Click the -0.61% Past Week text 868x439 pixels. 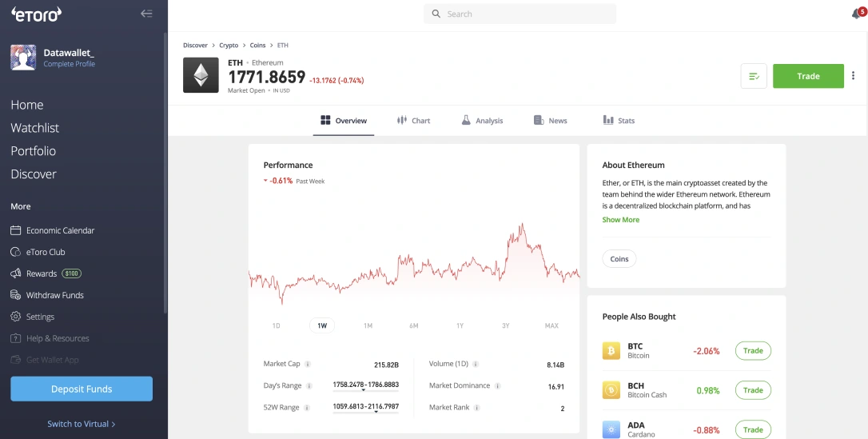[294, 181]
